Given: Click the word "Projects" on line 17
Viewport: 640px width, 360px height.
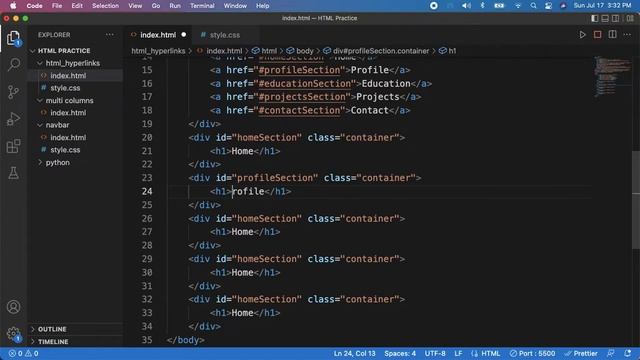Looking at the screenshot, I should [x=378, y=97].
